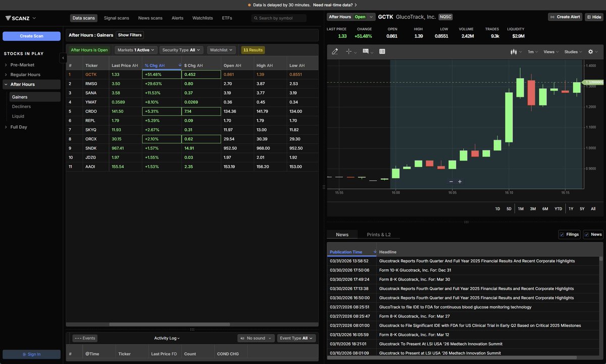
Task: Click the Create Scan button
Action: click(x=31, y=36)
